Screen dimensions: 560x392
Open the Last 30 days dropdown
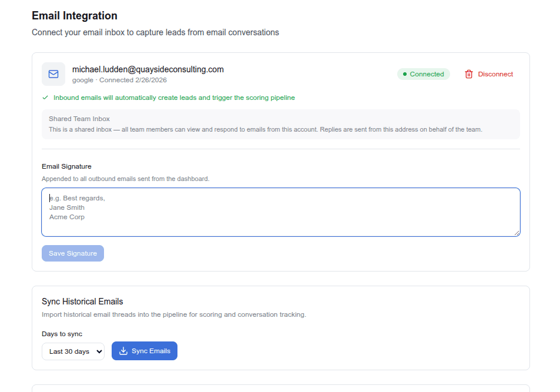click(x=73, y=350)
